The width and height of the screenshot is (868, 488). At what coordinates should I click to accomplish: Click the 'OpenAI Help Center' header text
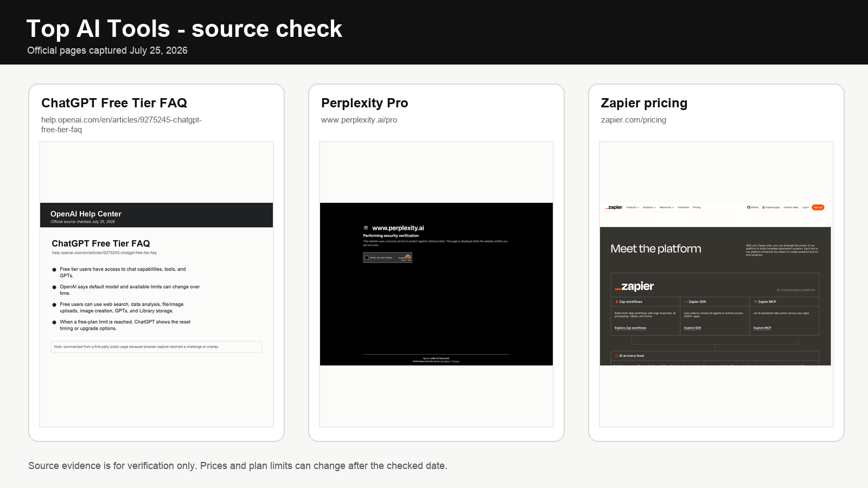click(86, 214)
